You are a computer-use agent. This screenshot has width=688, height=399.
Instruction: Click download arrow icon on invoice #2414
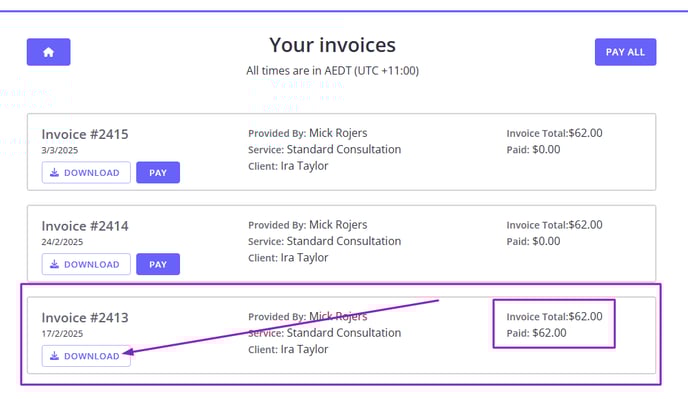[x=54, y=264]
